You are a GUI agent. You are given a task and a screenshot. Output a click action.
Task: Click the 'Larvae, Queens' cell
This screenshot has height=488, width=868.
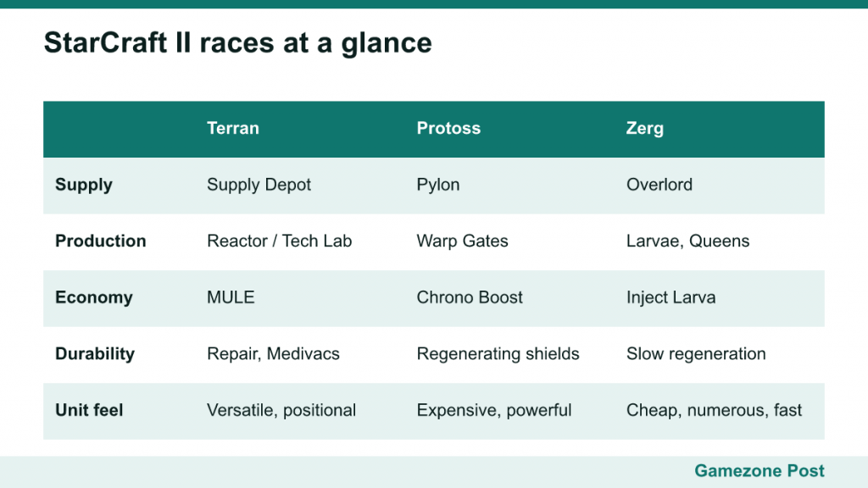(688, 241)
